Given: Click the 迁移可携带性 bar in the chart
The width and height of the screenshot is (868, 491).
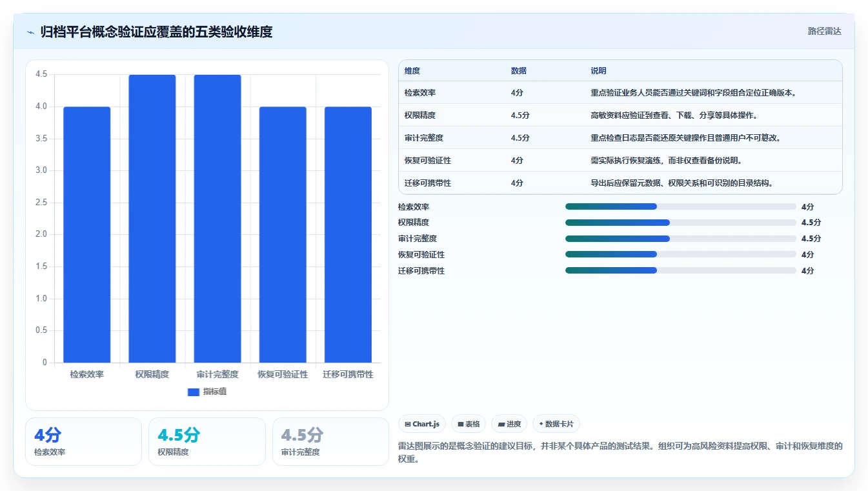Looking at the screenshot, I should coord(348,234).
